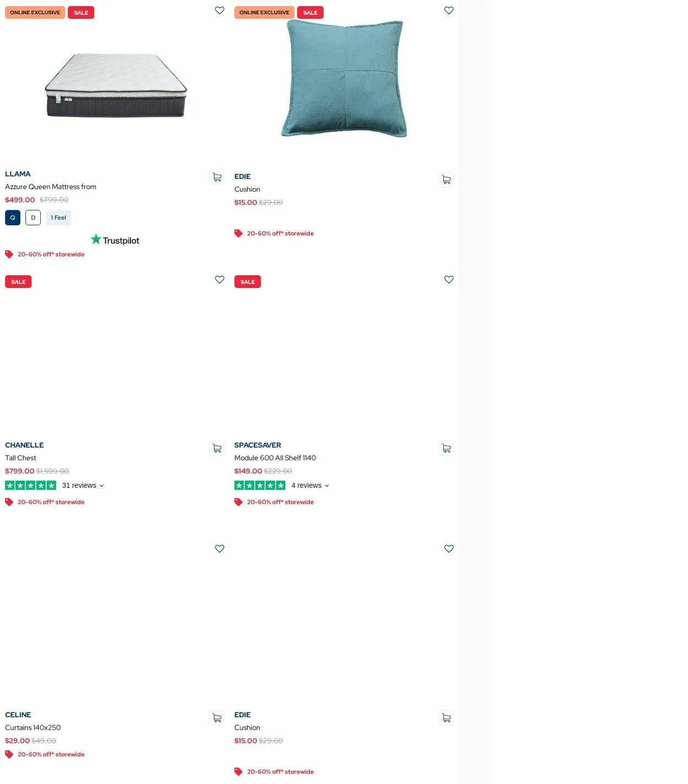Expand the 4 reviews dropdown

(310, 486)
